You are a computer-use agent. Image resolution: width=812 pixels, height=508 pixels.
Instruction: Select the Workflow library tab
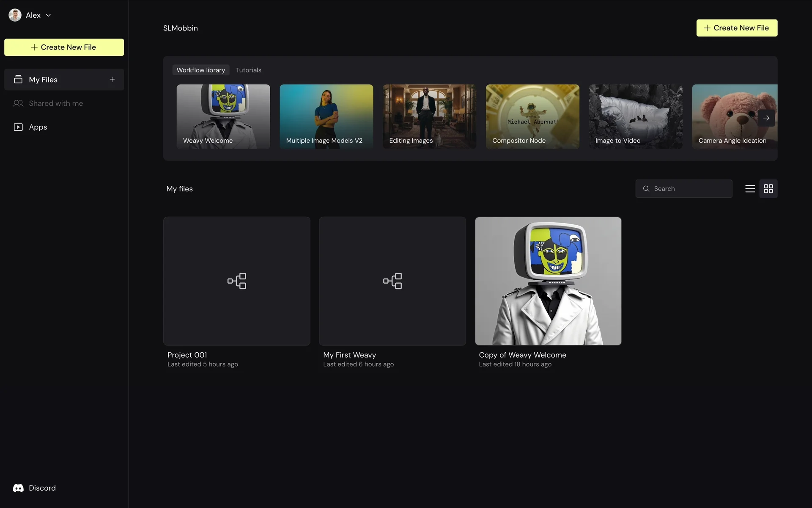tap(201, 70)
